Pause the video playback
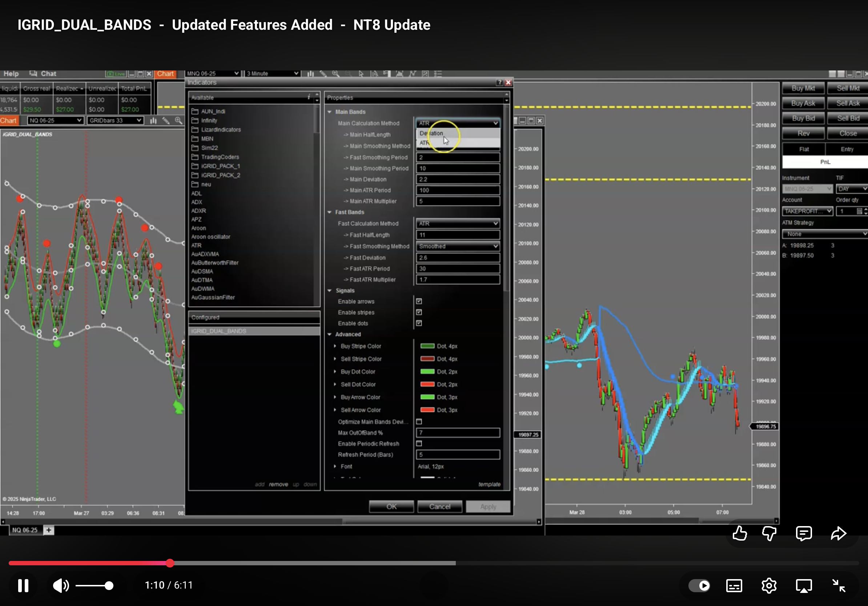Screen dimensions: 868x606 (23, 585)
